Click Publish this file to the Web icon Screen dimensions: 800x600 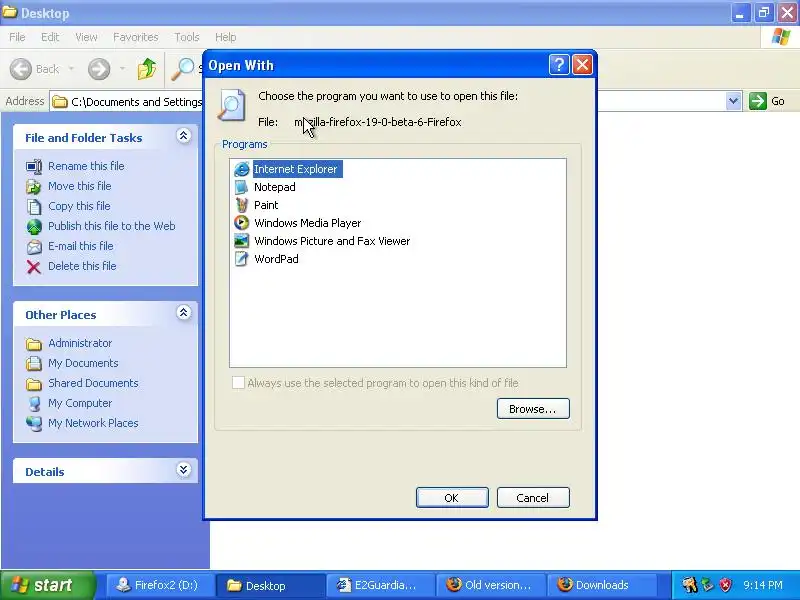(x=34, y=226)
